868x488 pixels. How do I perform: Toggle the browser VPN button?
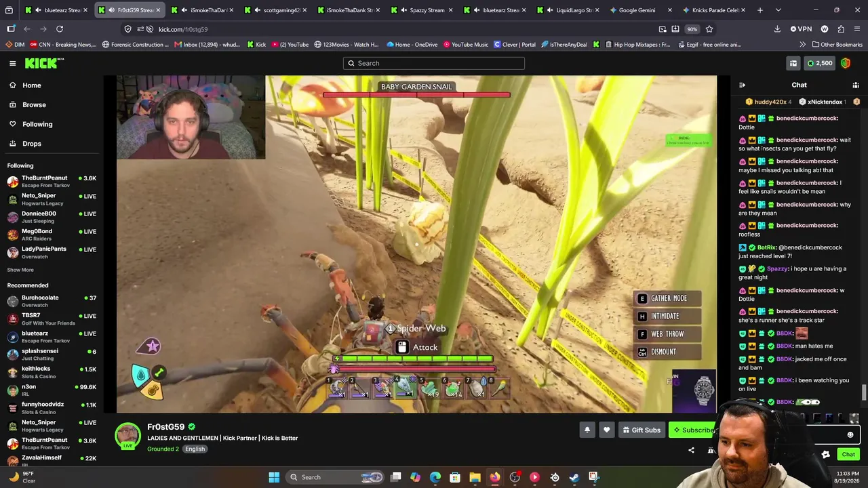tap(801, 29)
